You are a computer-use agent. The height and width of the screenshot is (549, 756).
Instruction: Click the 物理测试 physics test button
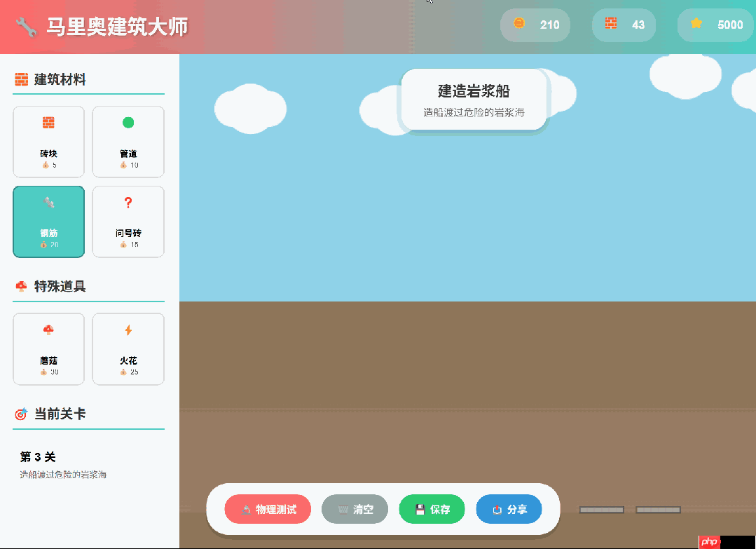pyautogui.click(x=268, y=510)
